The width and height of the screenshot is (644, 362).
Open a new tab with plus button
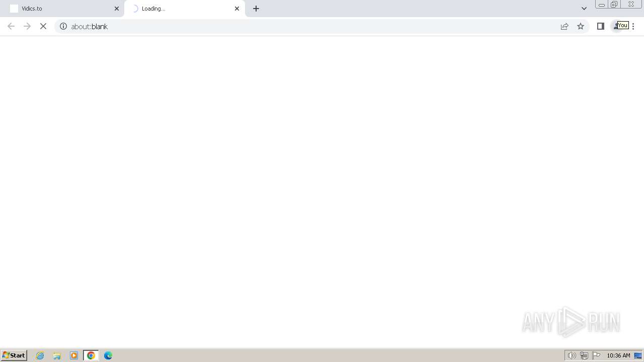click(x=256, y=9)
